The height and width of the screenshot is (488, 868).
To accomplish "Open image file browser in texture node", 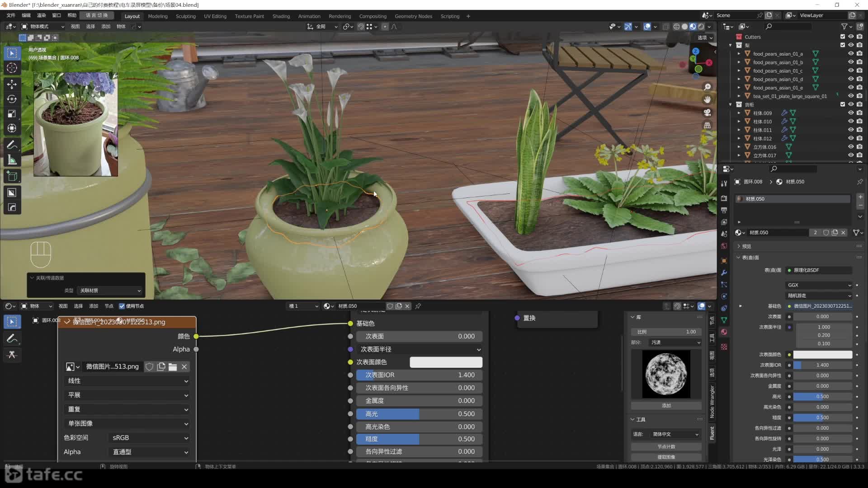I will pyautogui.click(x=173, y=367).
